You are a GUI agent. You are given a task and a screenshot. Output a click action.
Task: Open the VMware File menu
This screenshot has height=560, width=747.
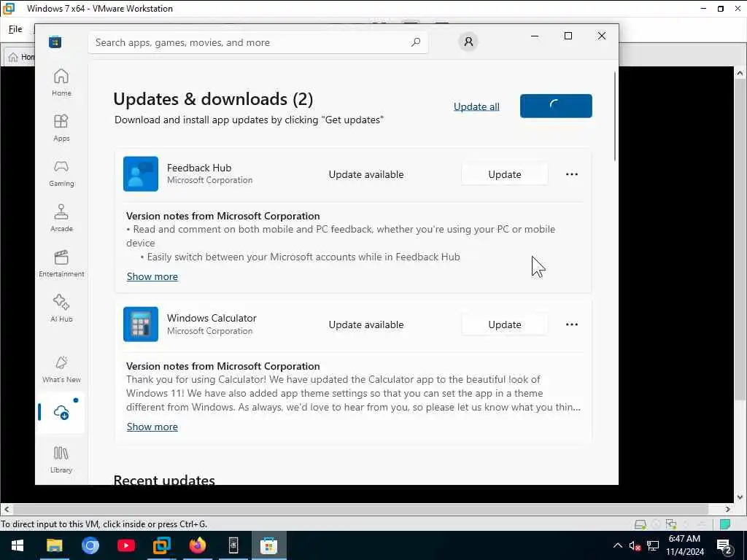[x=15, y=29]
